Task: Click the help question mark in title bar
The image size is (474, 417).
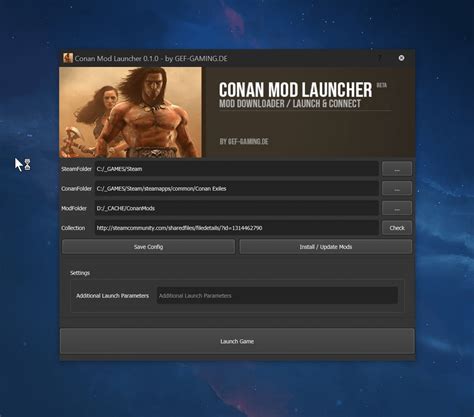Action: tap(380, 58)
